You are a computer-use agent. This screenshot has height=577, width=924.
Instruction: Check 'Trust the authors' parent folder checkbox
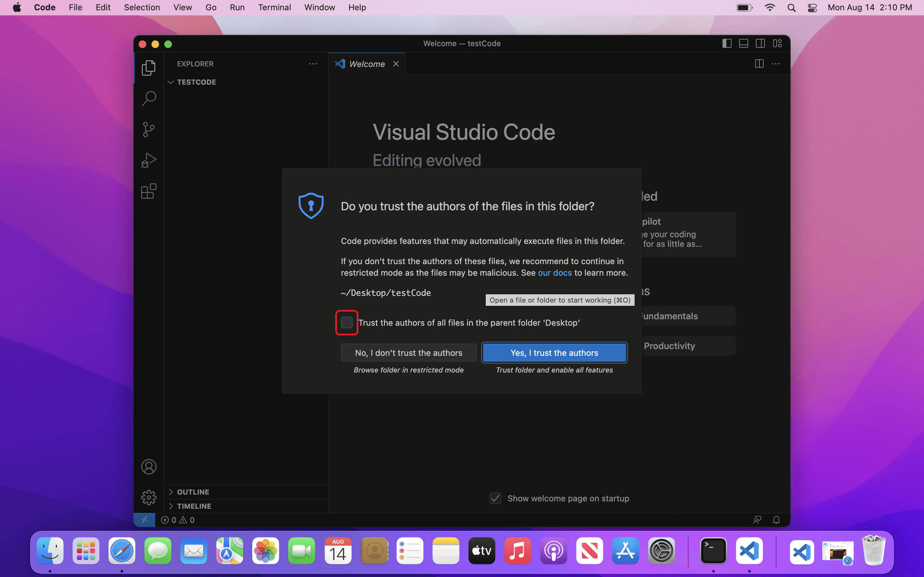(x=347, y=322)
